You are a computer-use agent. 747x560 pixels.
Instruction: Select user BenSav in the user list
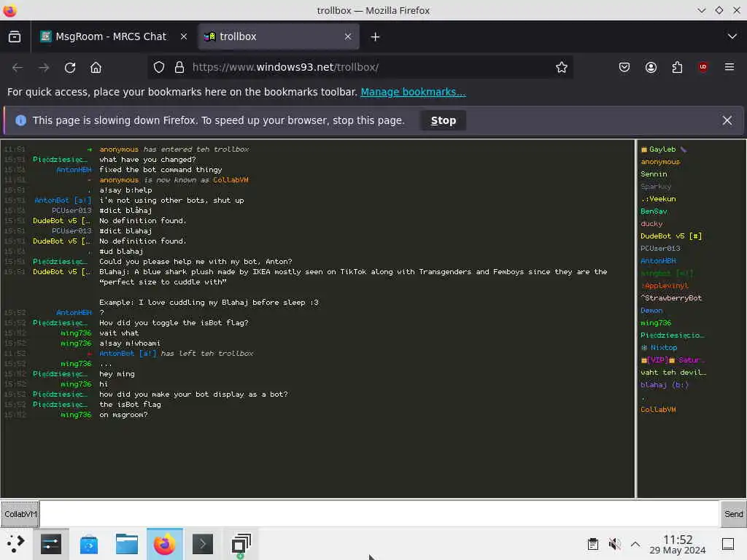pyautogui.click(x=654, y=211)
